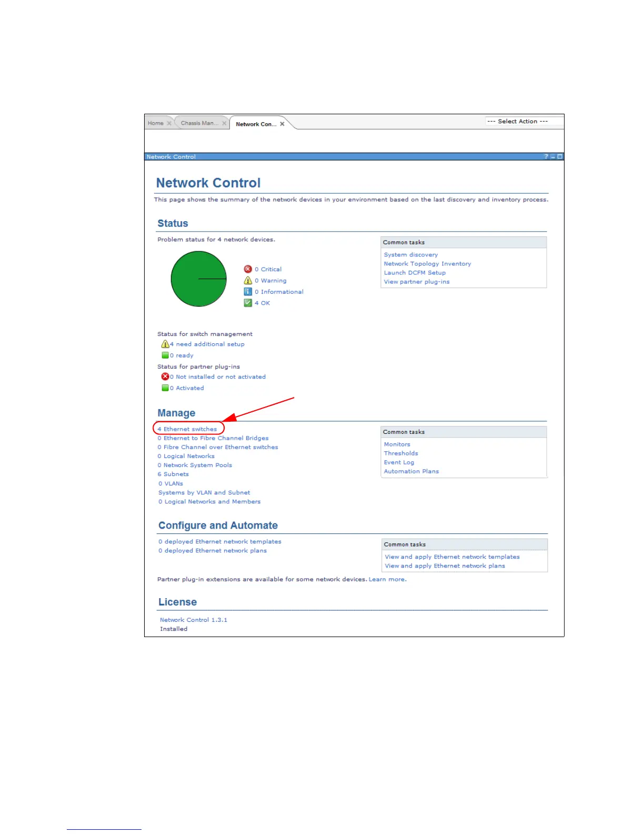
Task: Open help from Network Control title bar
Action: click(546, 157)
